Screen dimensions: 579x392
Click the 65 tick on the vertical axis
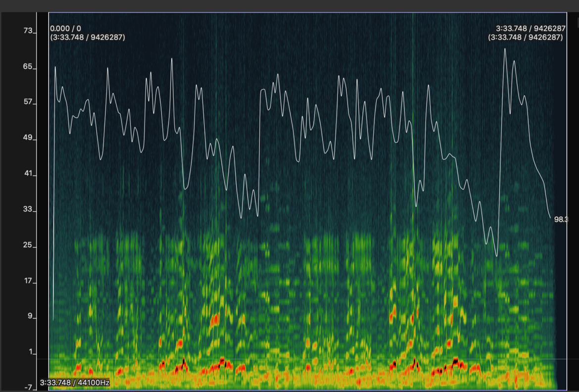[27, 67]
